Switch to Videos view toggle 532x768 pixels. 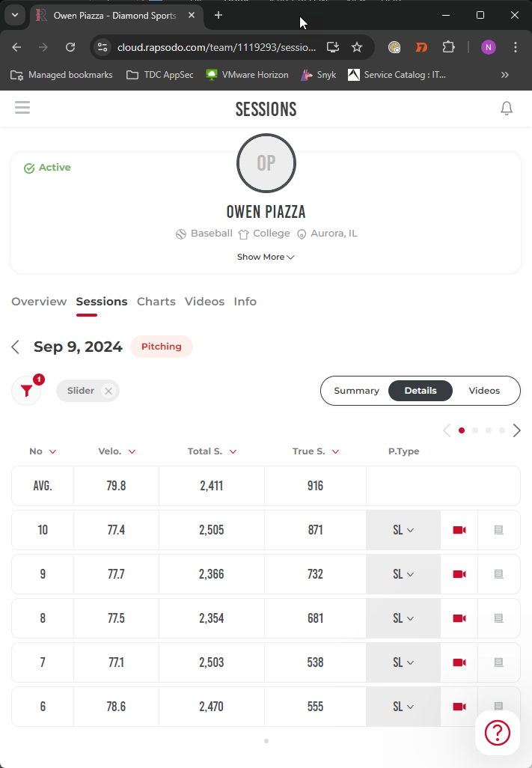tap(484, 391)
